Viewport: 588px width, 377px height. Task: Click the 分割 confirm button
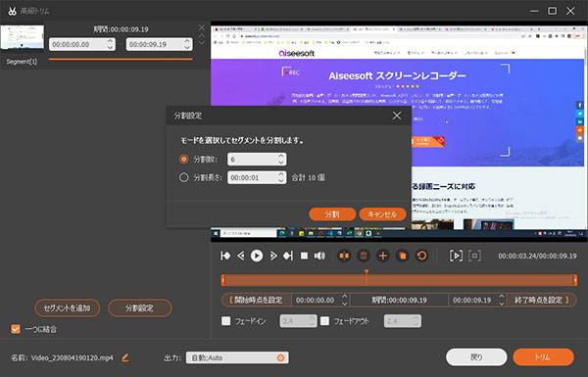pos(332,214)
